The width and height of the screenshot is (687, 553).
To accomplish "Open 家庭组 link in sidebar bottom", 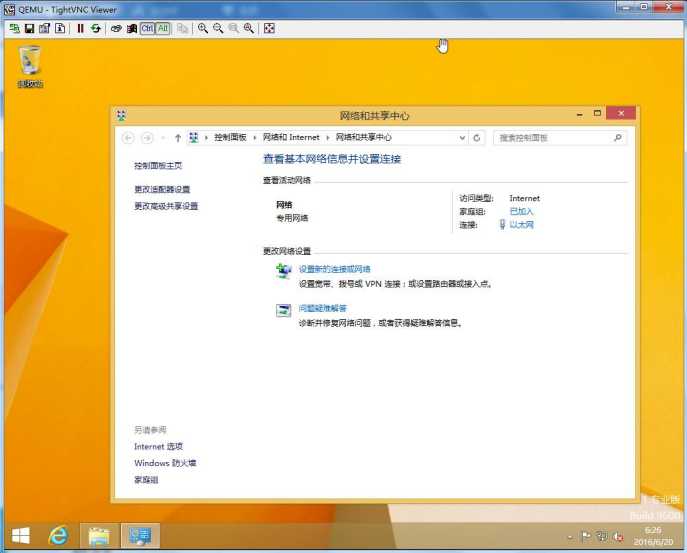I will [146, 480].
